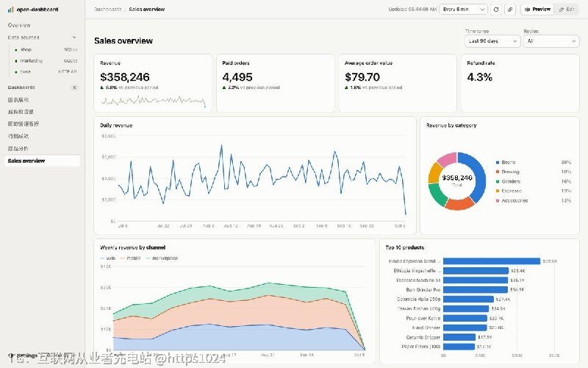This screenshot has height=368, width=588.
Task: Click the Ethiopia Yirgacheffe product bar
Action: [x=476, y=270]
